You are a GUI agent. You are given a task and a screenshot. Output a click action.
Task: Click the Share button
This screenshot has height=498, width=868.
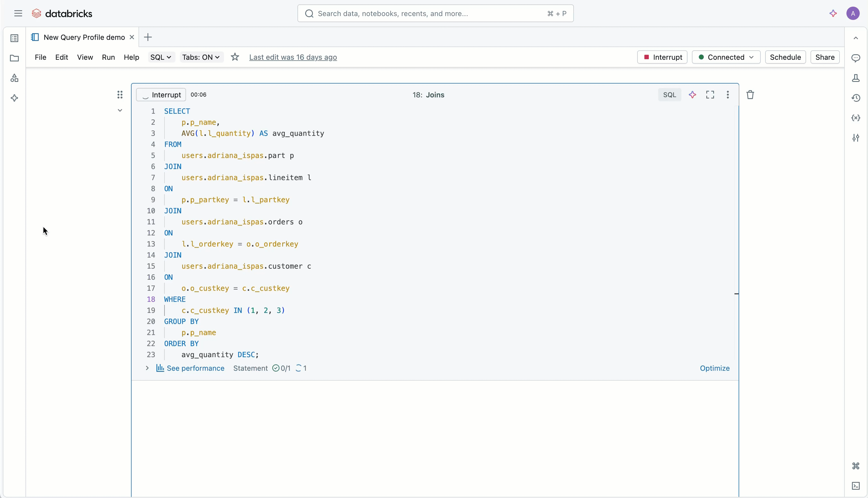pyautogui.click(x=825, y=57)
